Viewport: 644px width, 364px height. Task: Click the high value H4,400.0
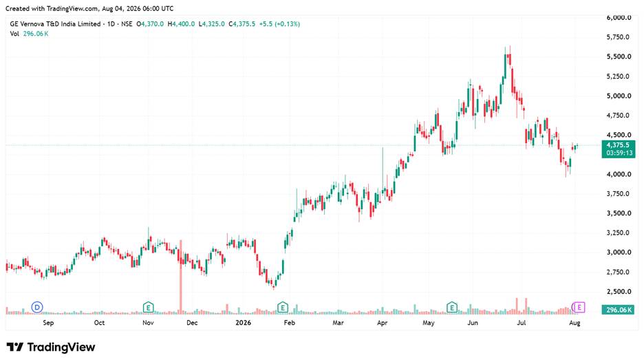181,24
